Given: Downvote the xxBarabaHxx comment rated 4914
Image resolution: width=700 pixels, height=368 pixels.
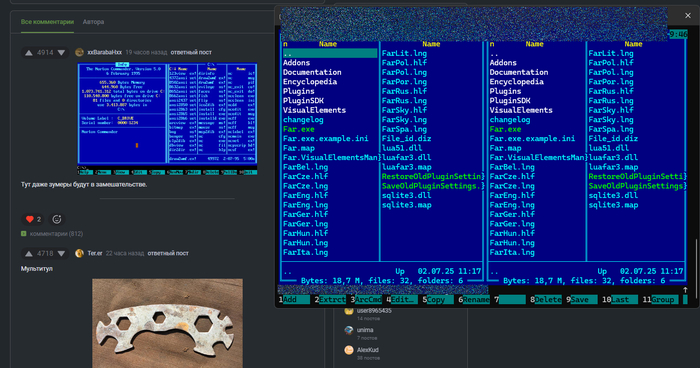Looking at the screenshot, I should point(61,53).
